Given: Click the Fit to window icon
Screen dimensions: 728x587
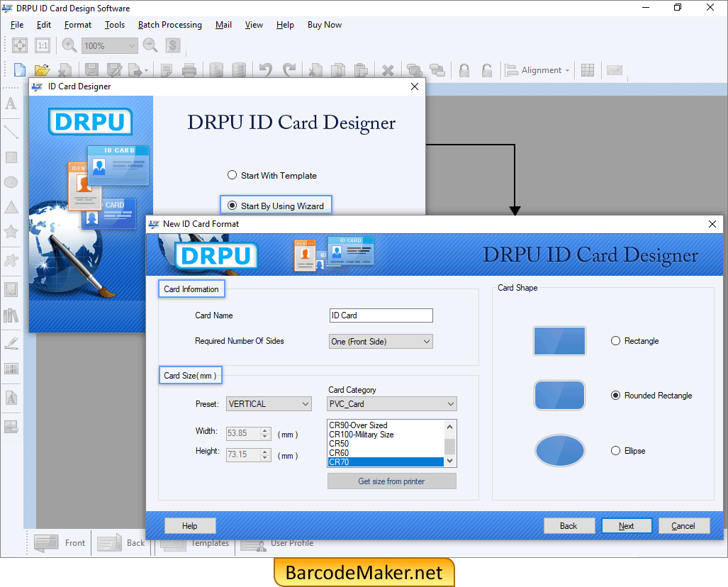Looking at the screenshot, I should (x=20, y=45).
